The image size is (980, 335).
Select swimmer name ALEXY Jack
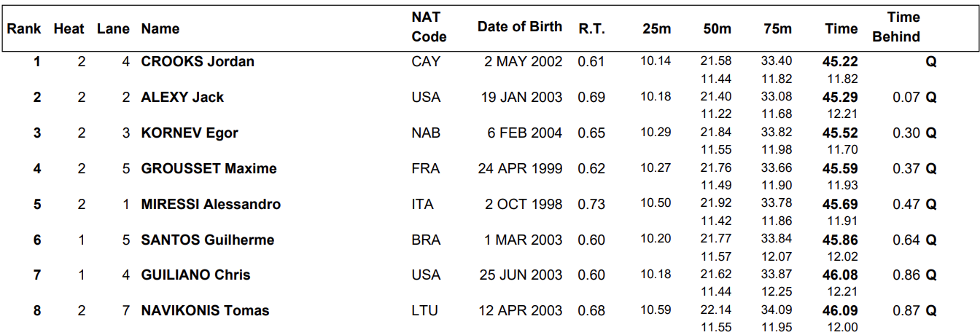pyautogui.click(x=182, y=98)
